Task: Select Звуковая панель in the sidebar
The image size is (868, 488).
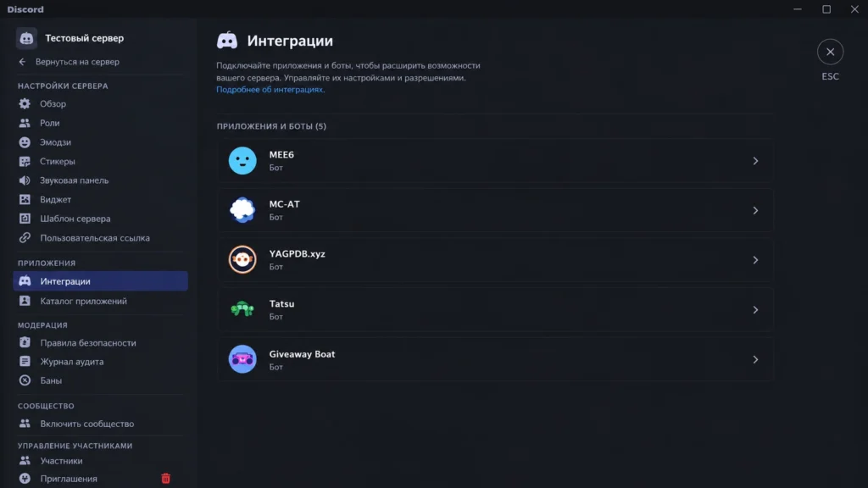Action: click(x=100, y=180)
